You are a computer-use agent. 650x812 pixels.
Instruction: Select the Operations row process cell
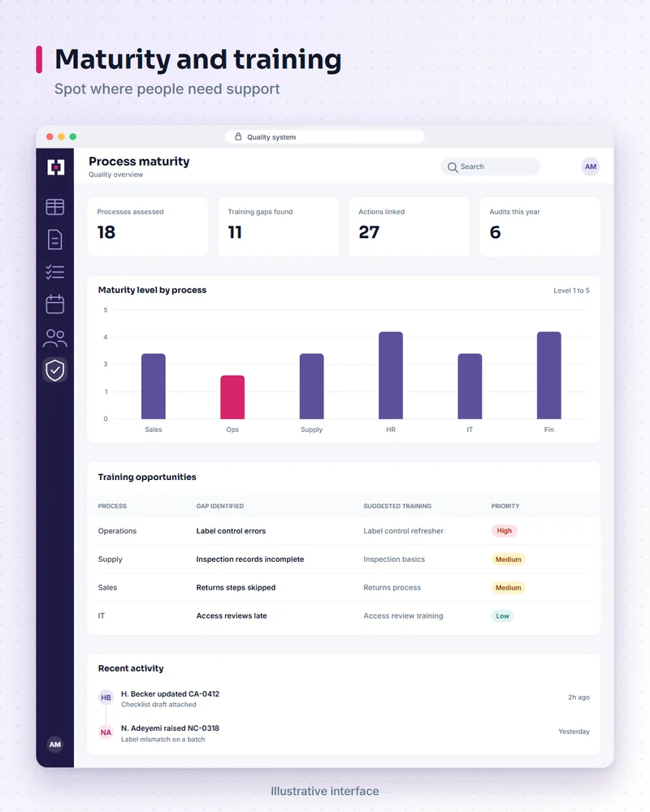[117, 531]
